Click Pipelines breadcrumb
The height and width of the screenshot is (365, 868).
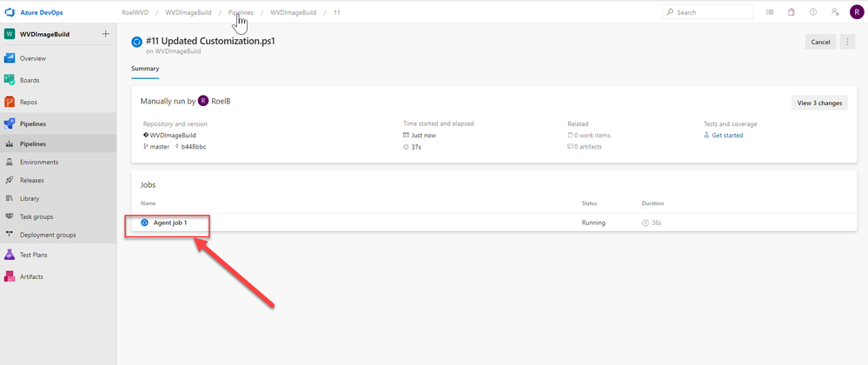(241, 12)
